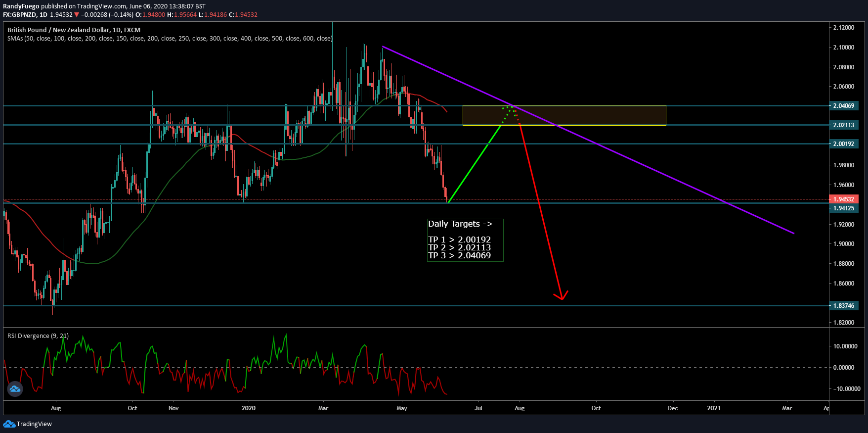Click the Aug label on time axis left
Screen dimensions: 868x433
click(x=56, y=408)
